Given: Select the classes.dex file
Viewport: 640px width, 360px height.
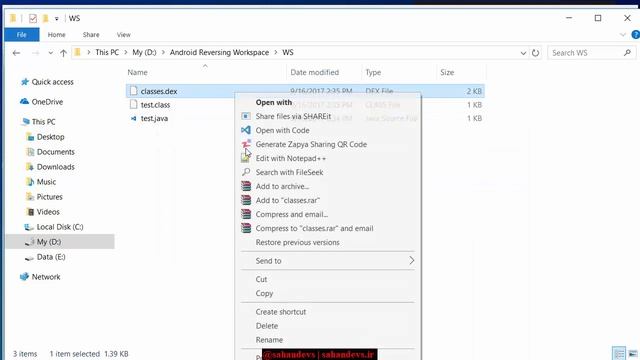Looking at the screenshot, I should point(159,91).
